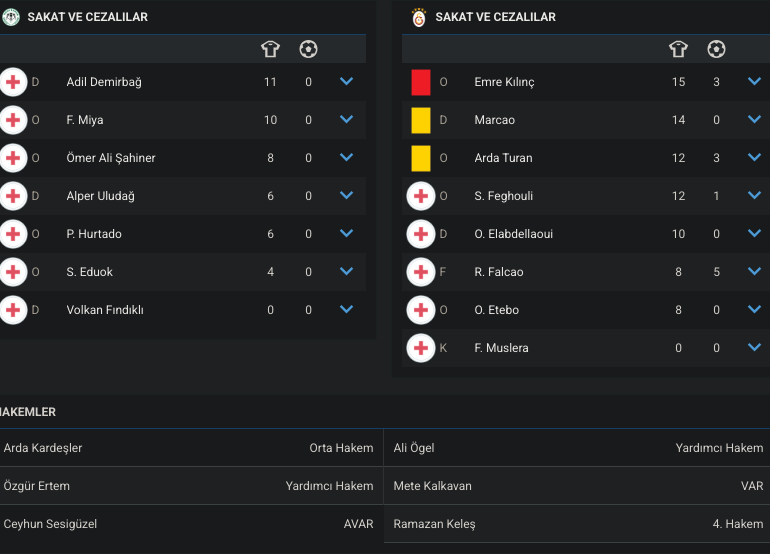Click the Konyaspor club logo icon

(11, 17)
